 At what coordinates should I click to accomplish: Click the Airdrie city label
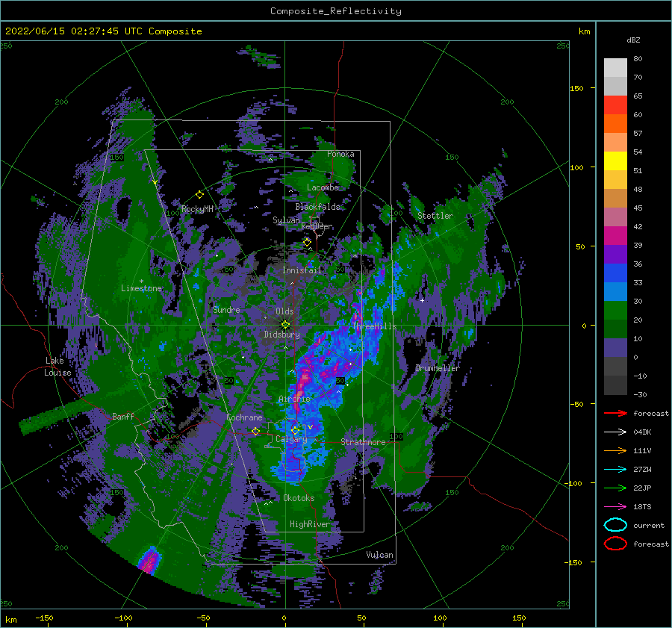[x=294, y=399]
